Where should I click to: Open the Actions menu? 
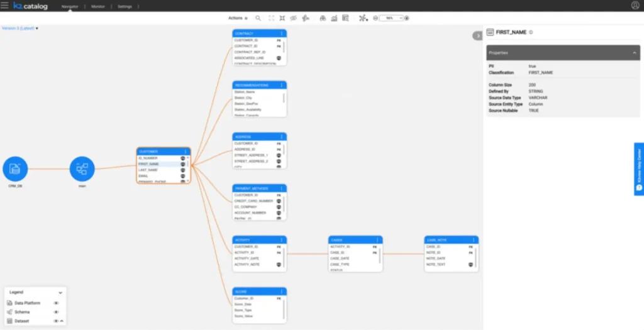237,18
